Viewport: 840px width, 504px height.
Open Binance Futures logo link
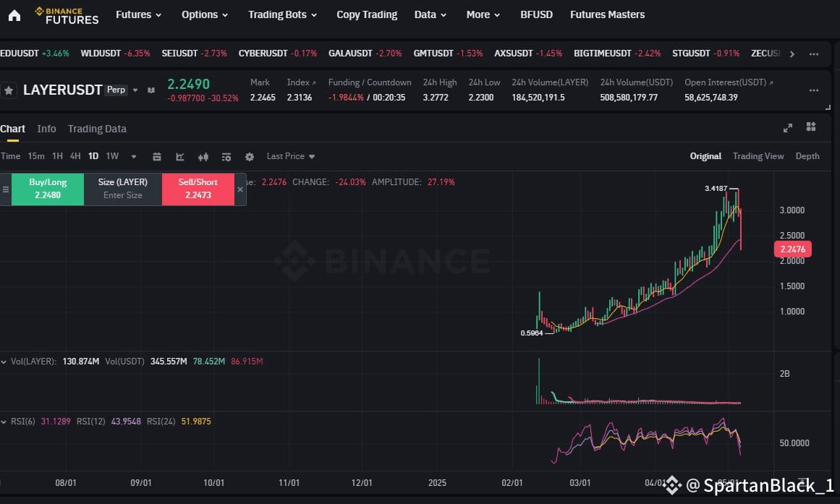tap(67, 15)
